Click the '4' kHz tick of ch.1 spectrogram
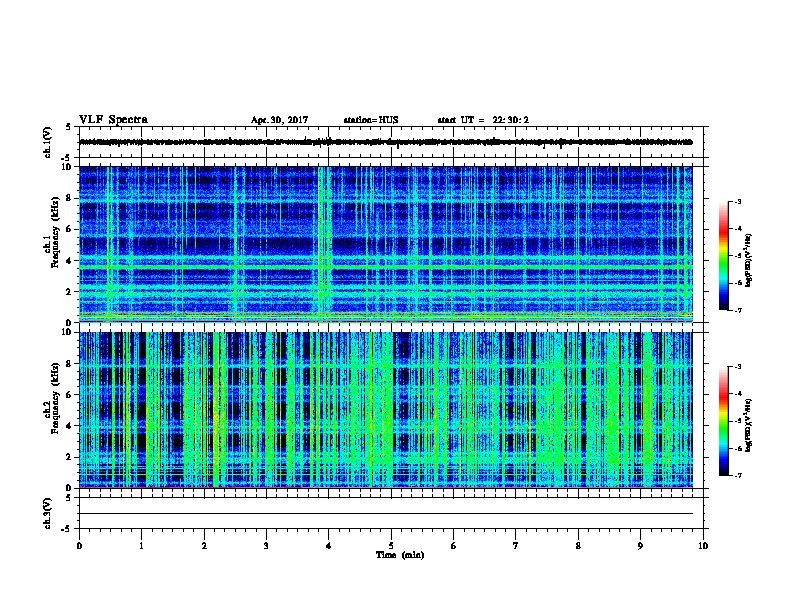Viewport: 792px width, 612px height. tap(70, 261)
